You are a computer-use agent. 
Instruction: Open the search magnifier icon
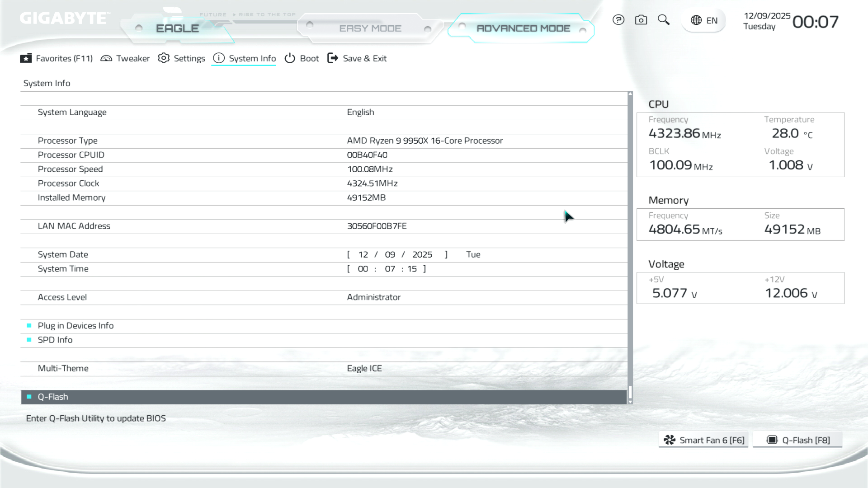663,20
